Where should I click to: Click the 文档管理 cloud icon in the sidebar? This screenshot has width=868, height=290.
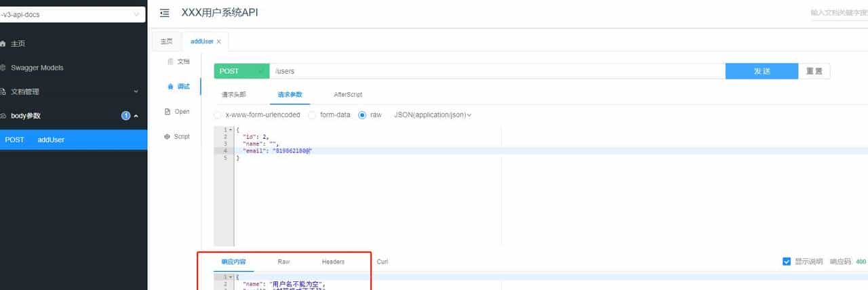pos(3,91)
